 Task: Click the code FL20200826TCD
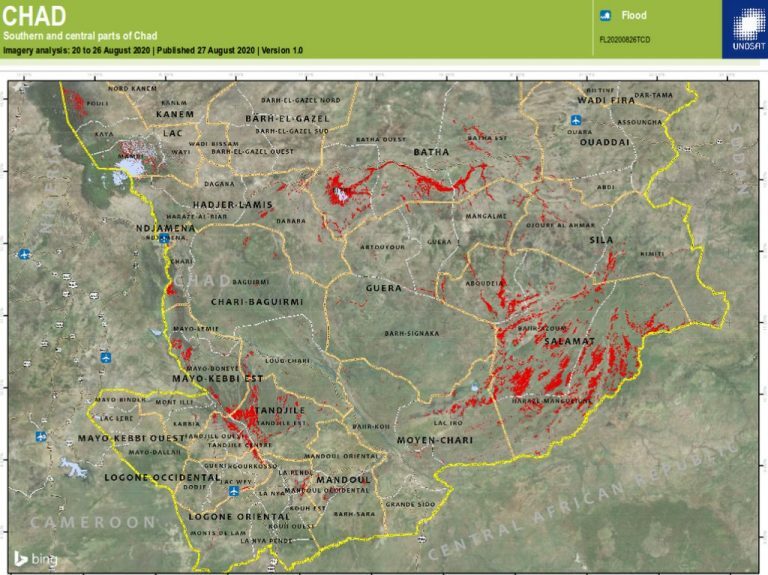(x=624, y=40)
